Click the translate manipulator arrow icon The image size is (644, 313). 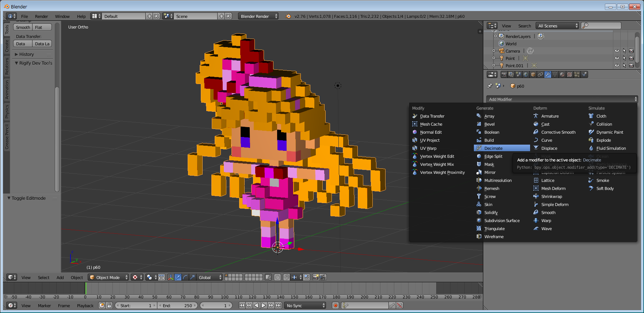[178, 277]
